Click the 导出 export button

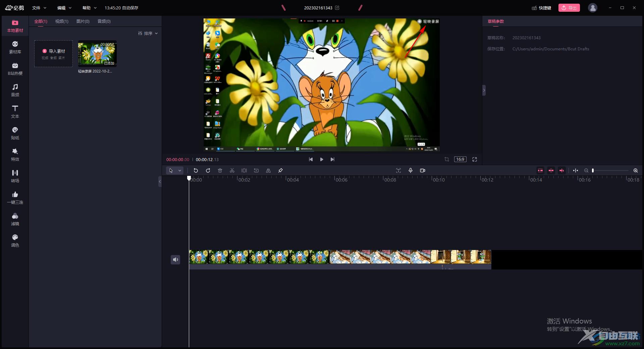point(569,8)
